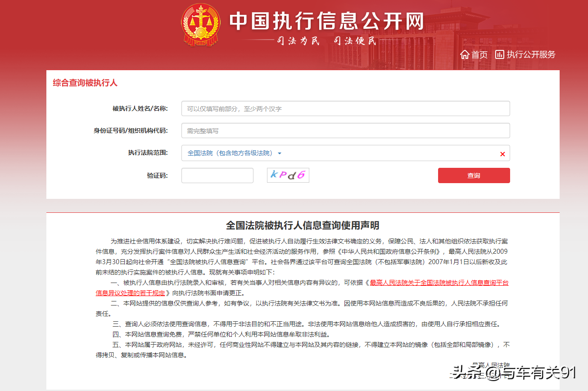Focus the 身份证号码/组织机构代码 input field
The image size is (588, 391).
pos(345,130)
